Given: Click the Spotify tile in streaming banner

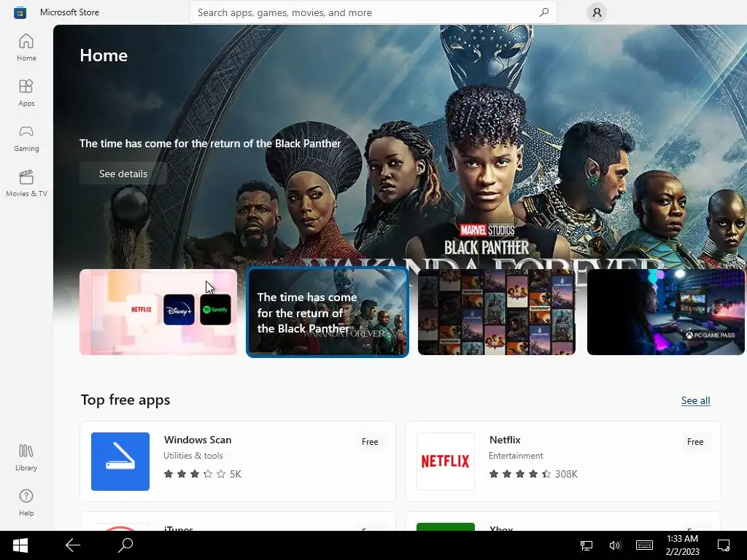Looking at the screenshot, I should click(x=215, y=309).
